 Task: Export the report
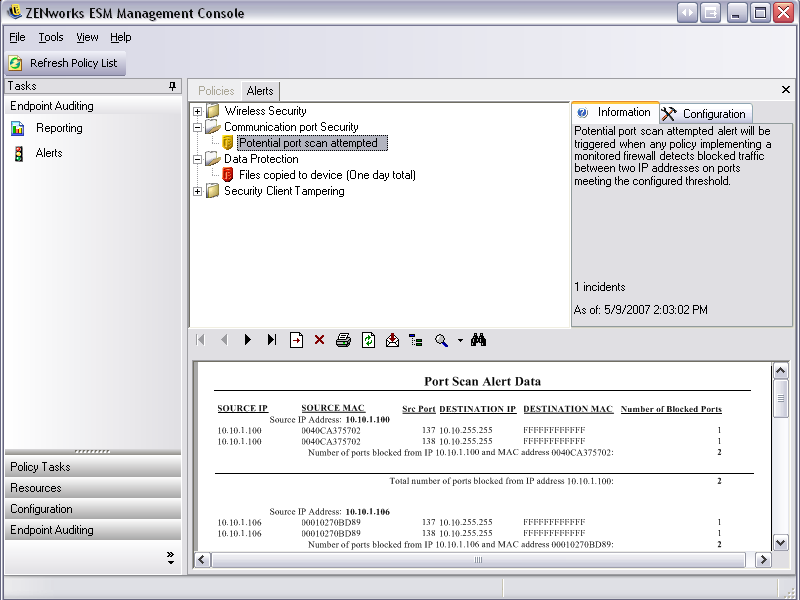click(x=392, y=340)
